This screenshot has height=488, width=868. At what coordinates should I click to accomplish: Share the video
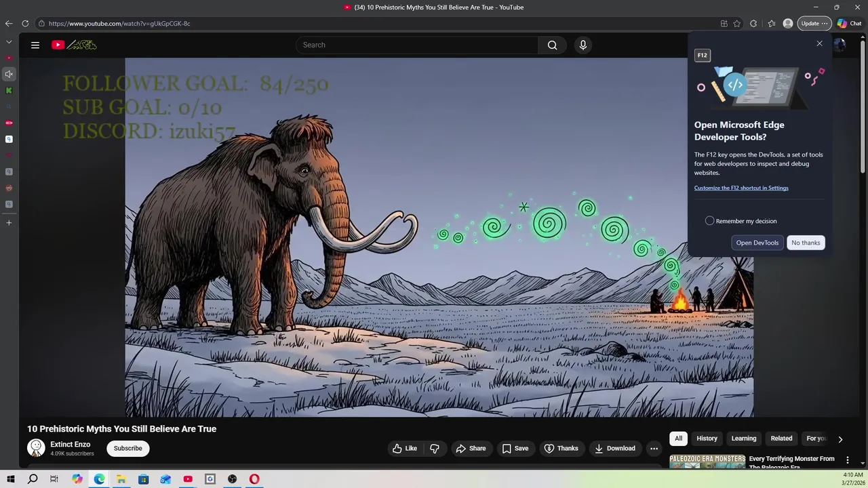pyautogui.click(x=471, y=448)
